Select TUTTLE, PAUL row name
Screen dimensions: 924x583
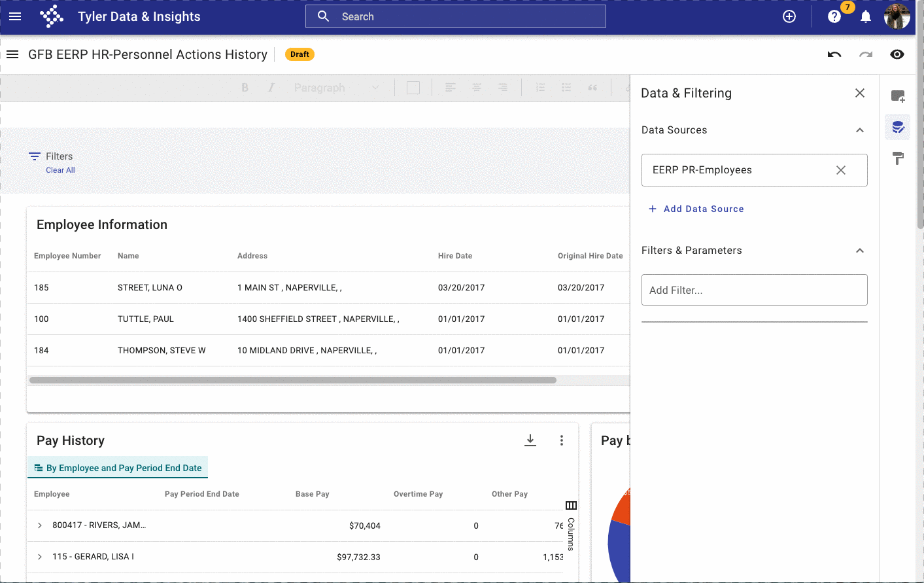click(146, 319)
